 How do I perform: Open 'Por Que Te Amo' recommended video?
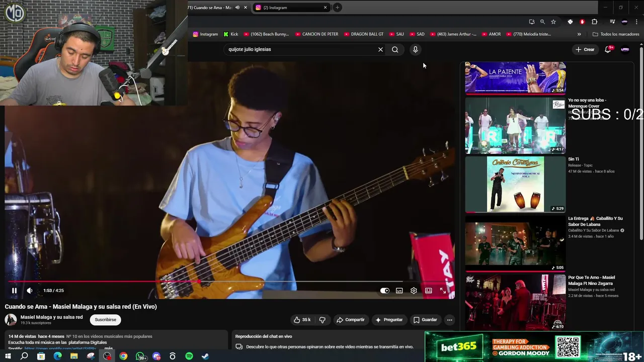click(x=592, y=281)
